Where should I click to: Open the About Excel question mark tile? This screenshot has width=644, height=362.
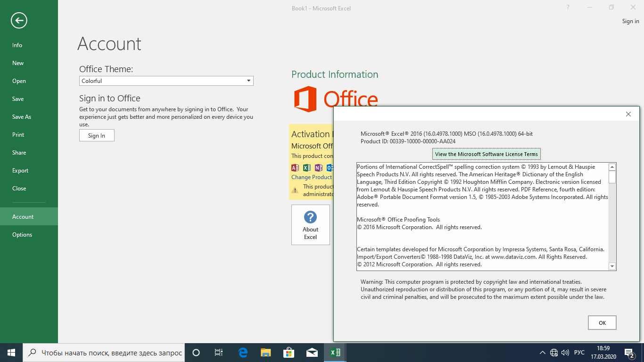(310, 225)
